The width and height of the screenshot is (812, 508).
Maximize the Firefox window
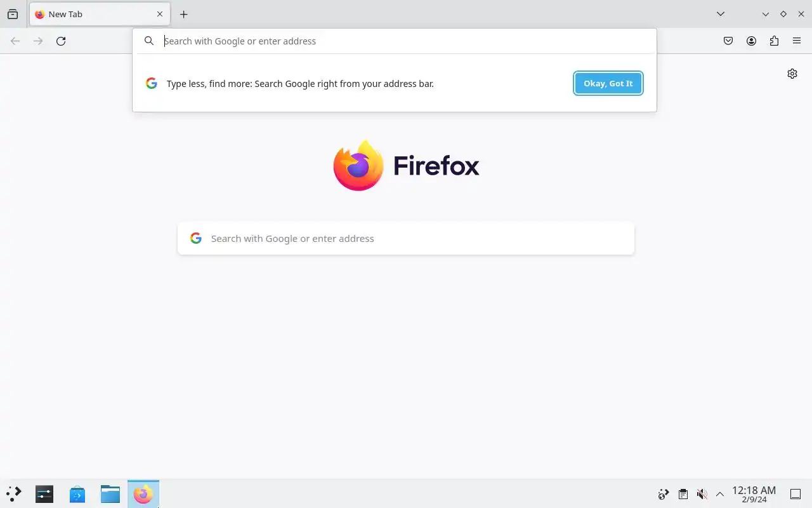(783, 14)
